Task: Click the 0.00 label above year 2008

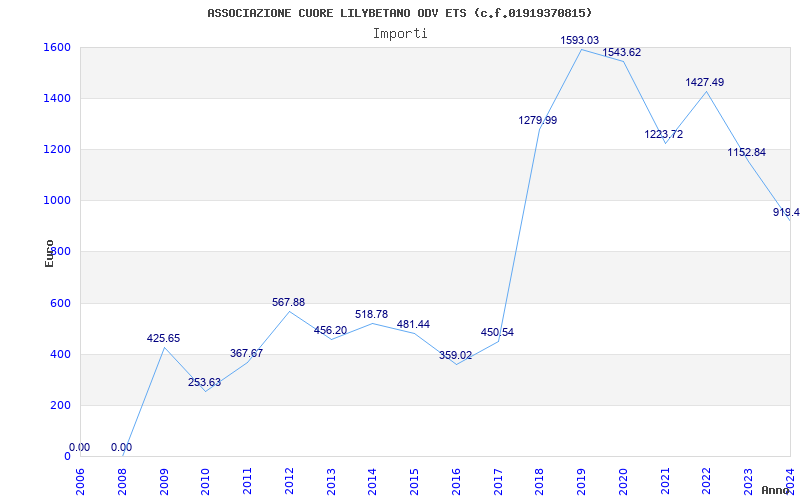Action: [121, 447]
